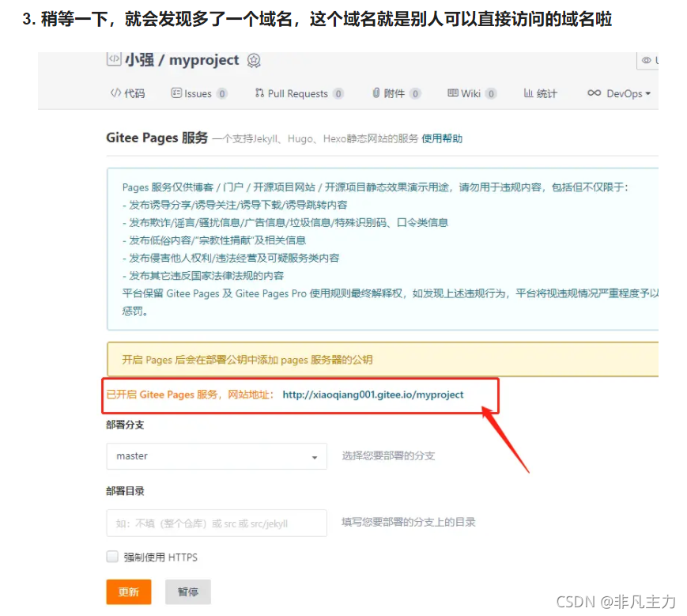
Task: Expand the DevOps dropdown menu
Action: click(619, 93)
